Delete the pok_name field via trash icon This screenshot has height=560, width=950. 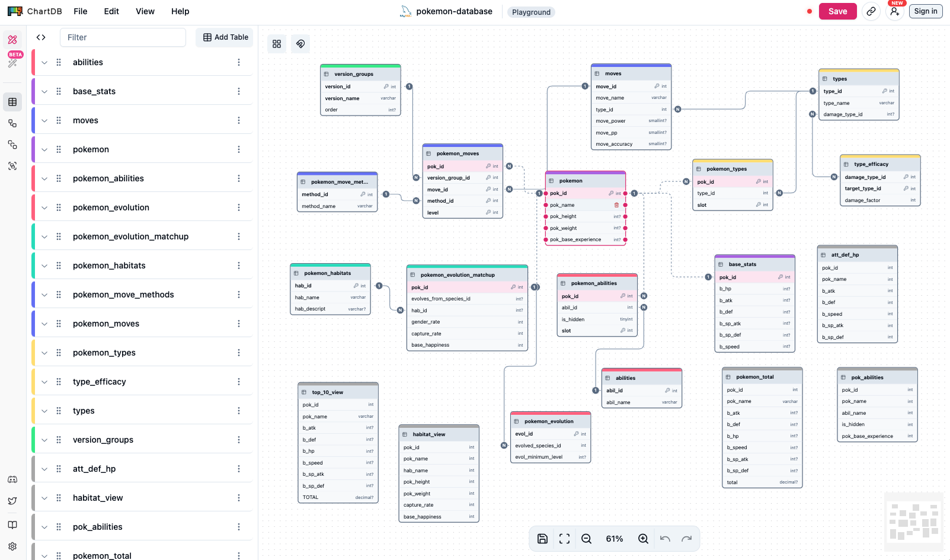coord(616,205)
